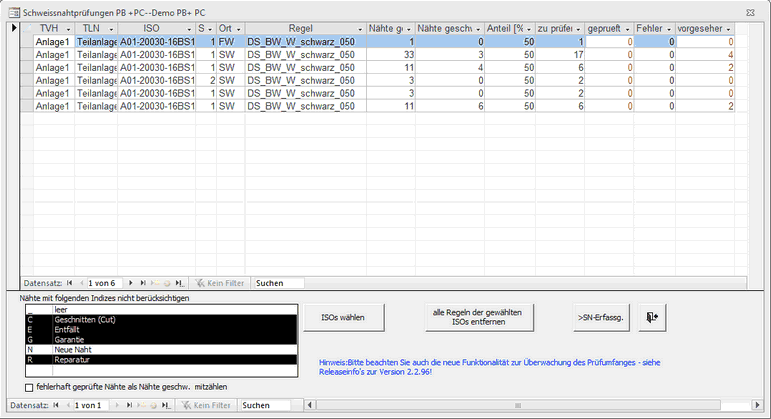Go to next record in upper navigator

tap(132, 283)
